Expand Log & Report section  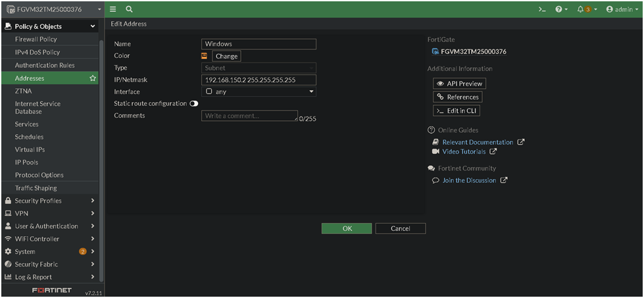[x=49, y=277]
